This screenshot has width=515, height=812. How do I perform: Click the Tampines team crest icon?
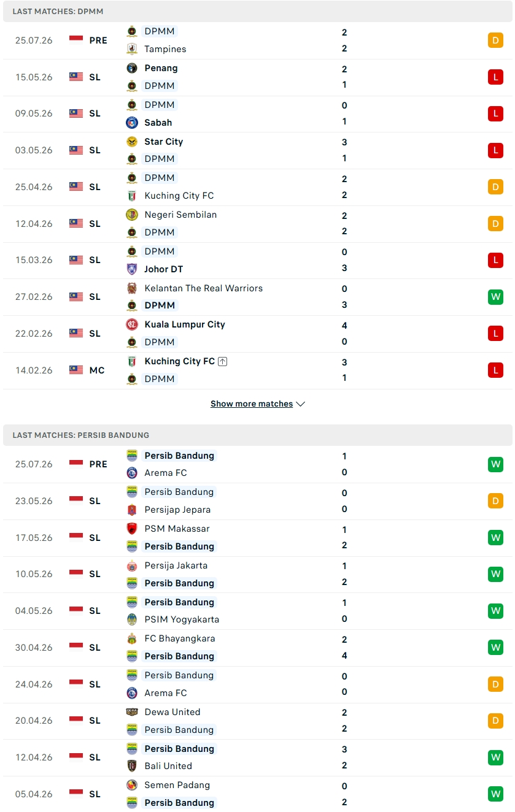(132, 49)
